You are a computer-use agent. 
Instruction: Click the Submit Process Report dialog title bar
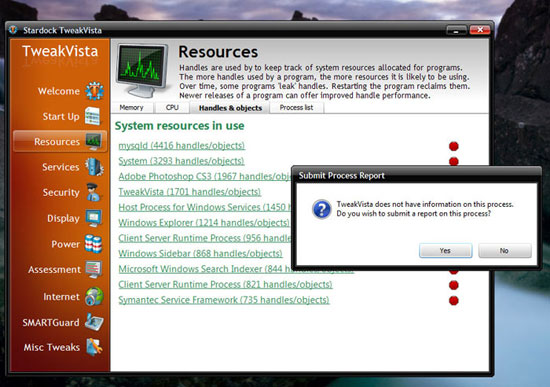point(416,175)
